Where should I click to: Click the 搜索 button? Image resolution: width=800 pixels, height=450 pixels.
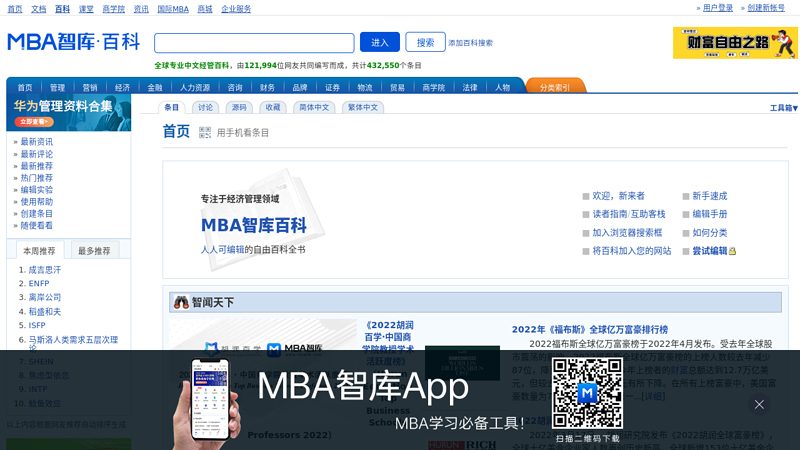point(425,42)
